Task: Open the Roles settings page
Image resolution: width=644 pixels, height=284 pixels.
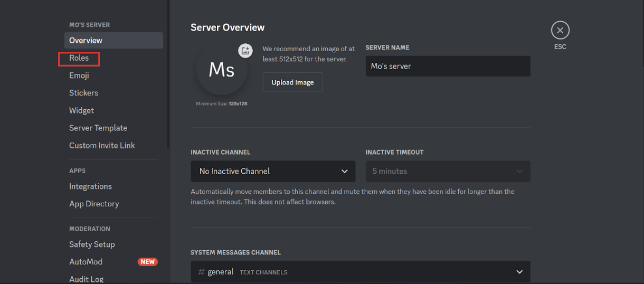Action: point(79,58)
